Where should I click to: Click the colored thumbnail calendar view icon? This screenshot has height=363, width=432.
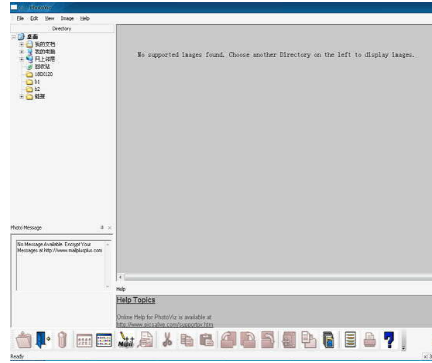104,340
